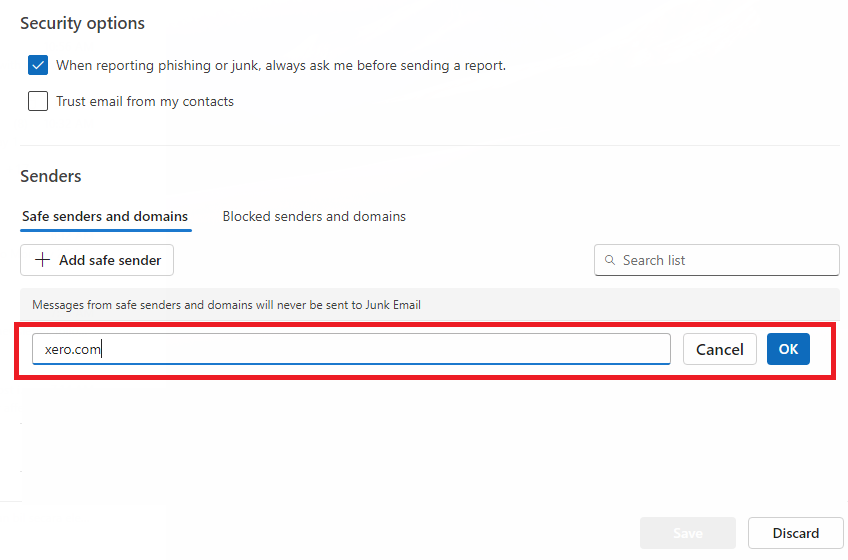Select the Safe senders and domains tab
Image resolution: width=848 pixels, height=560 pixels.
[x=105, y=216]
